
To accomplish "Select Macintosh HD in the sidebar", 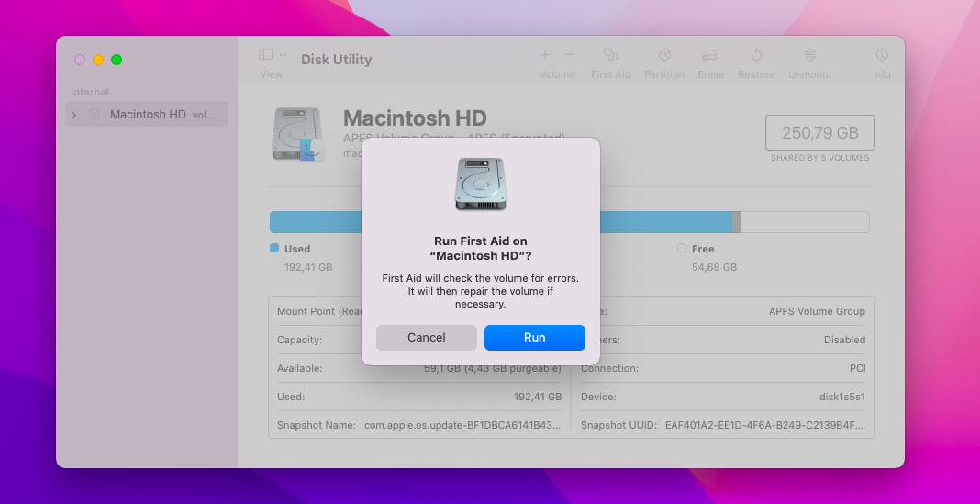I will point(147,115).
